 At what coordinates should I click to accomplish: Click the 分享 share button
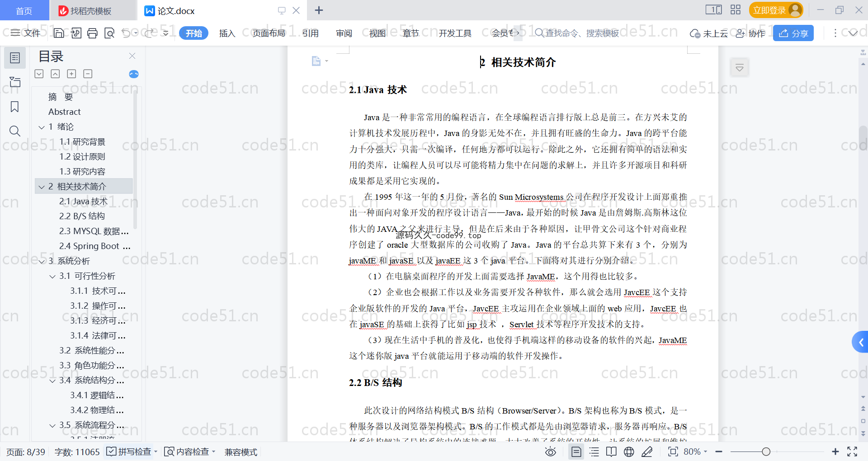(x=793, y=33)
